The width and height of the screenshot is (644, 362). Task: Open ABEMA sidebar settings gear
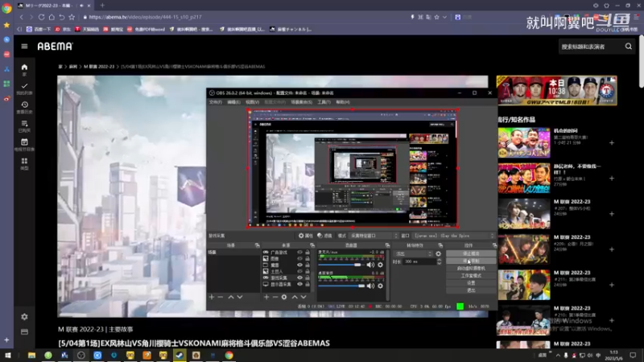24,317
